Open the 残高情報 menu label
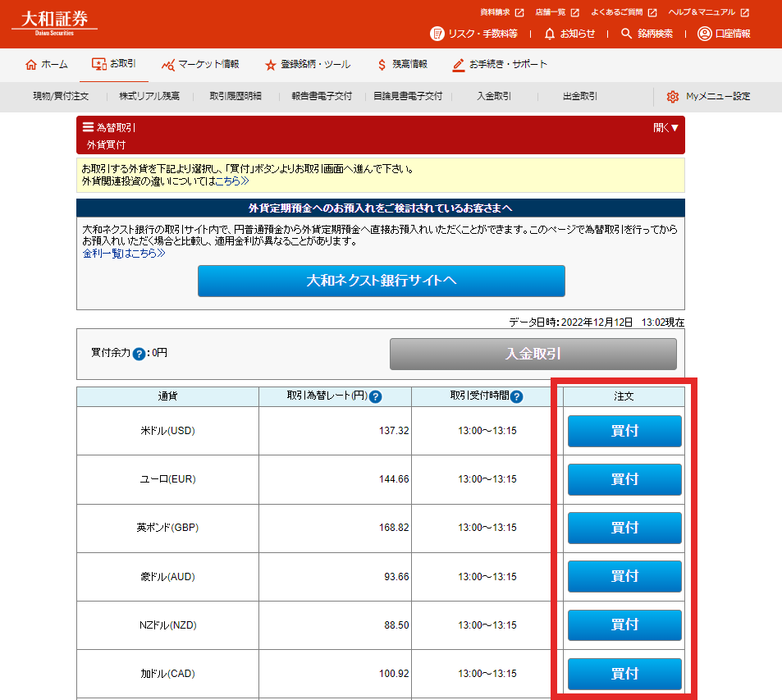This screenshot has height=700, width=782. (409, 64)
